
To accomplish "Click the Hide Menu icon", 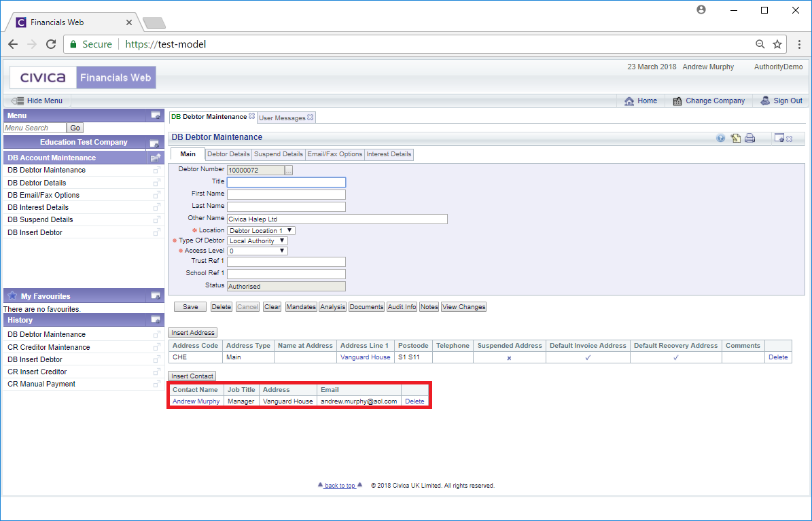I will click(18, 101).
